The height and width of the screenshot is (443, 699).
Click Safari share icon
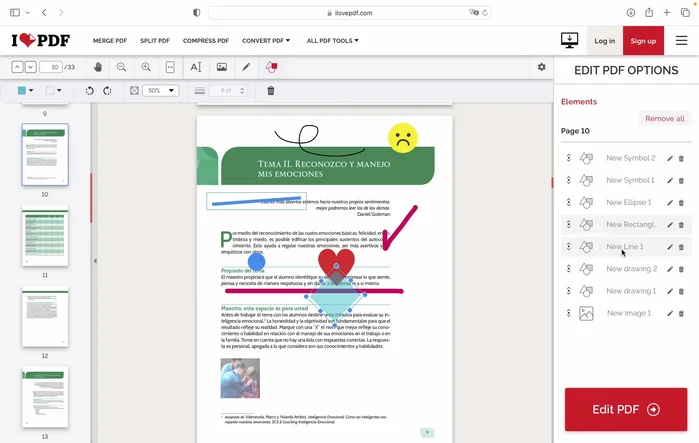(x=649, y=12)
